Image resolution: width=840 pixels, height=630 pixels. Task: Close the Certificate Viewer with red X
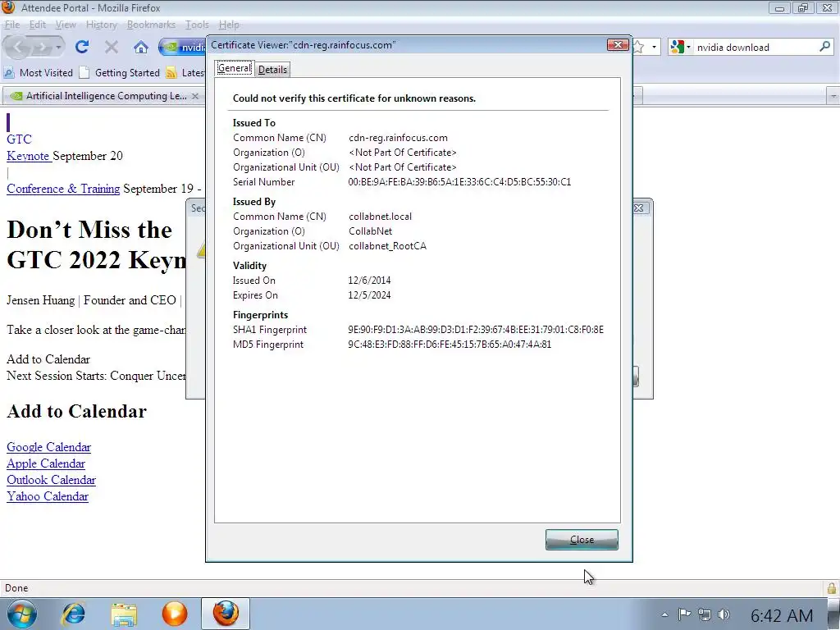click(618, 45)
